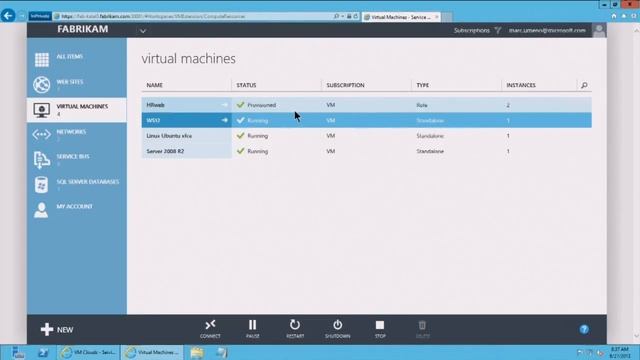The width and height of the screenshot is (640, 360).
Task: Sort by Type column header
Action: [x=422, y=85]
